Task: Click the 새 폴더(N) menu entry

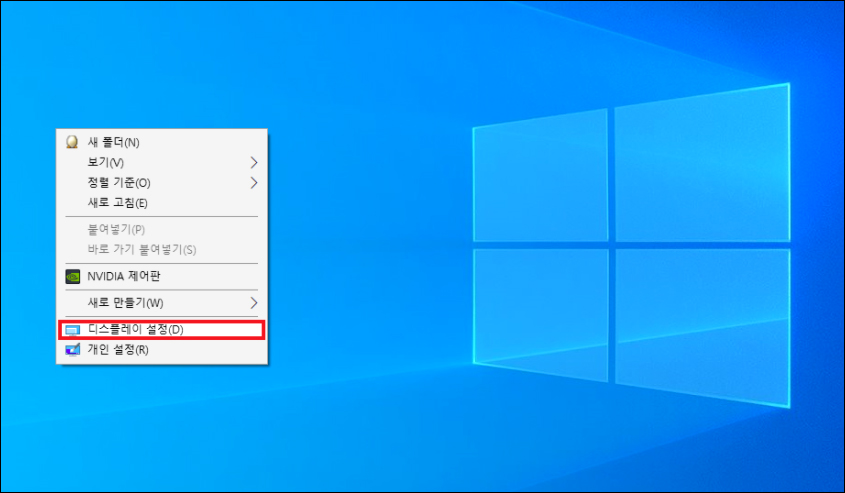Action: pos(162,142)
